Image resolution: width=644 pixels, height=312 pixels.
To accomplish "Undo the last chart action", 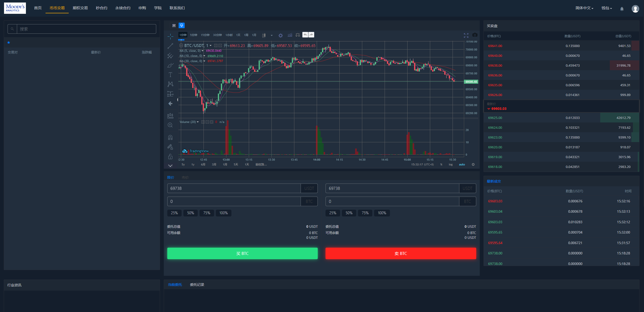I will pyautogui.click(x=305, y=35).
